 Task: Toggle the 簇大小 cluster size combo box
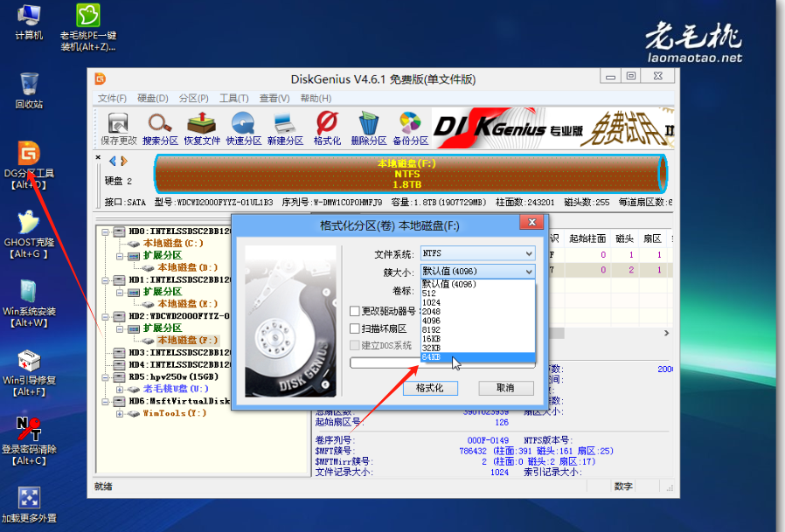click(477, 272)
